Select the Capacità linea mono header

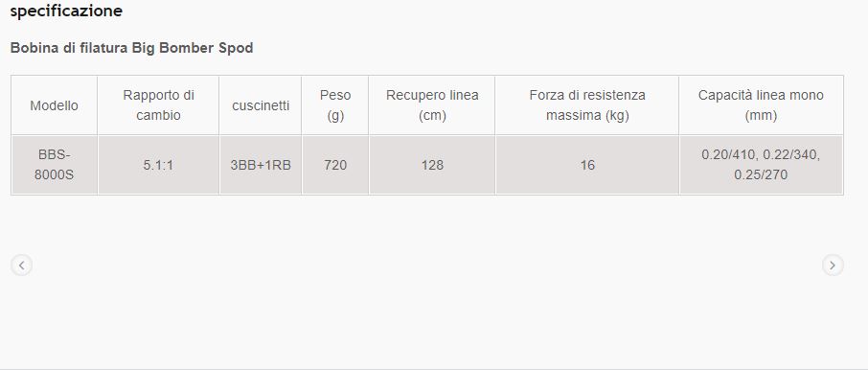click(x=761, y=105)
